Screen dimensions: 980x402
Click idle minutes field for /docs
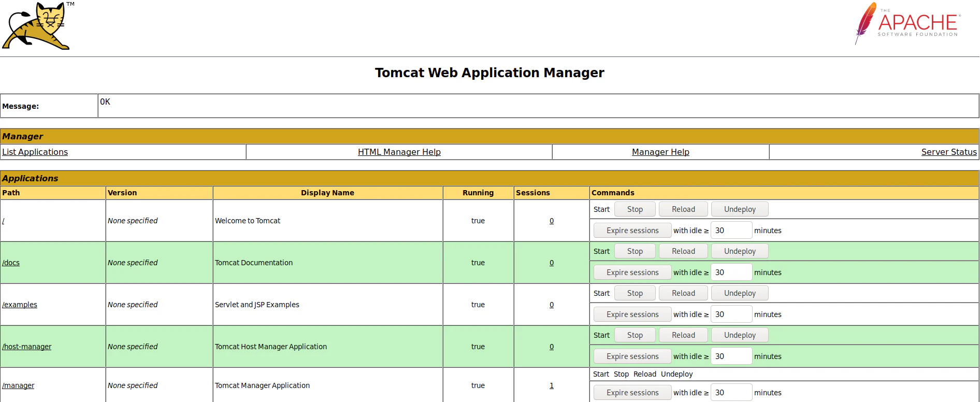click(x=731, y=272)
